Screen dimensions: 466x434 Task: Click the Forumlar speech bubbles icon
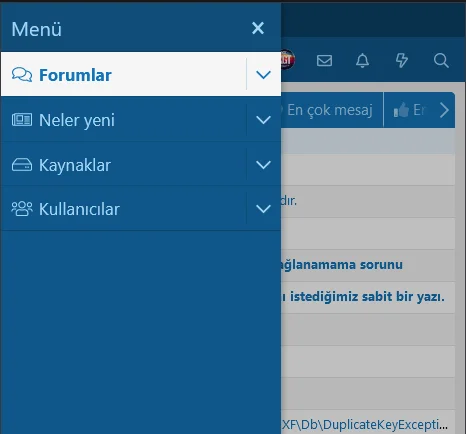tap(22, 75)
